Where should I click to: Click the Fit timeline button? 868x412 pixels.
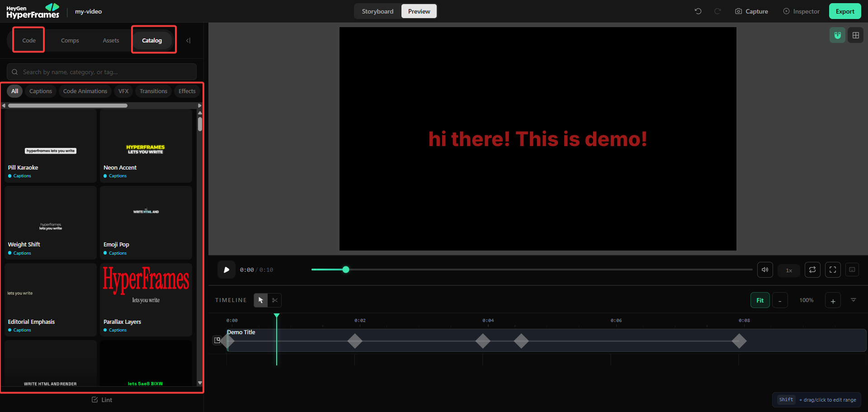click(x=760, y=300)
